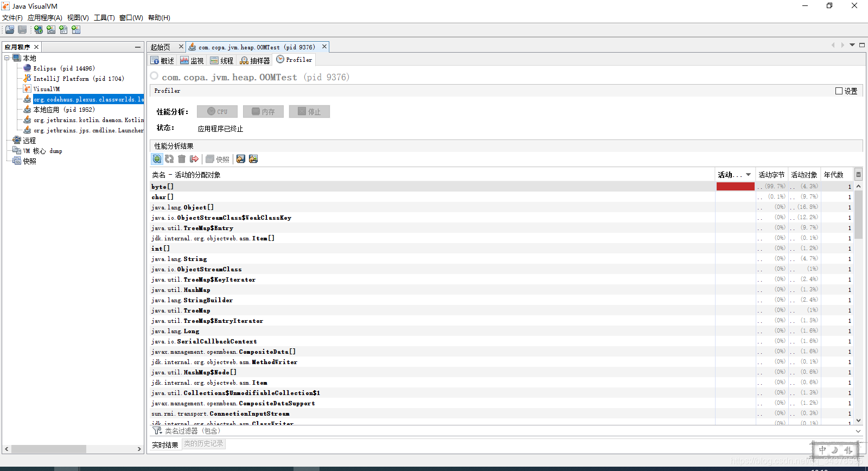This screenshot has height=471, width=868.
Task: Open the 窗口(W) menu
Action: pyautogui.click(x=131, y=18)
